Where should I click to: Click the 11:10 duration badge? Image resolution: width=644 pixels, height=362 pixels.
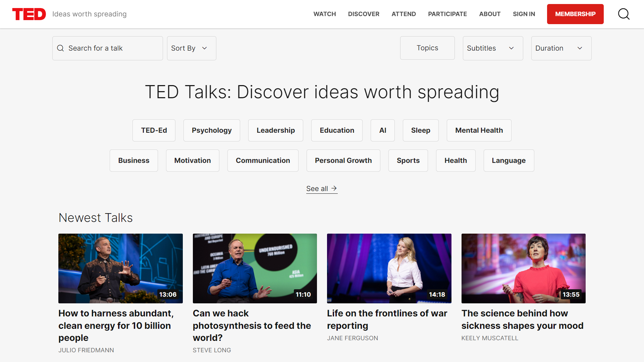click(x=303, y=294)
